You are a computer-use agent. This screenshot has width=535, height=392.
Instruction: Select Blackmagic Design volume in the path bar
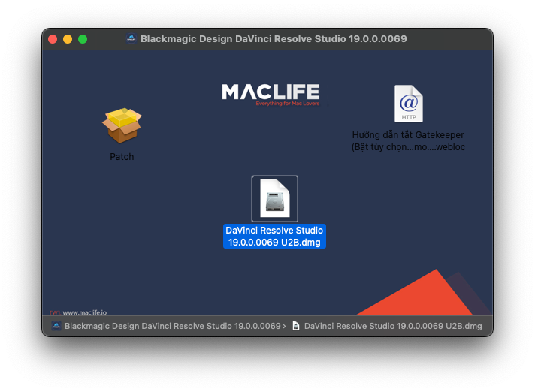tap(172, 326)
